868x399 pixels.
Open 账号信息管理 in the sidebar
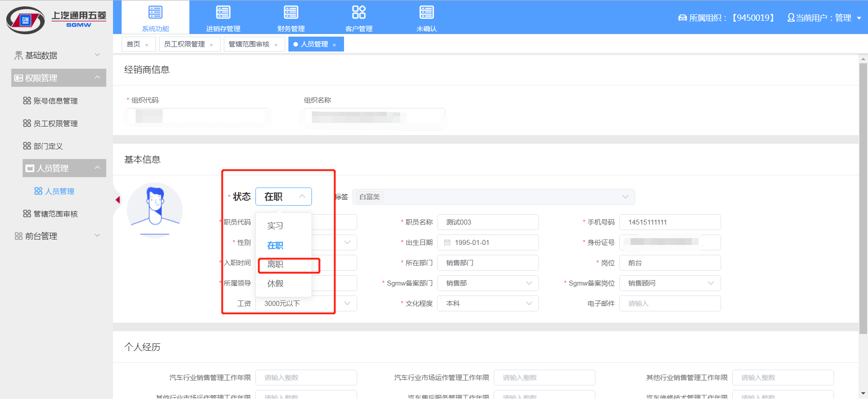(x=56, y=101)
